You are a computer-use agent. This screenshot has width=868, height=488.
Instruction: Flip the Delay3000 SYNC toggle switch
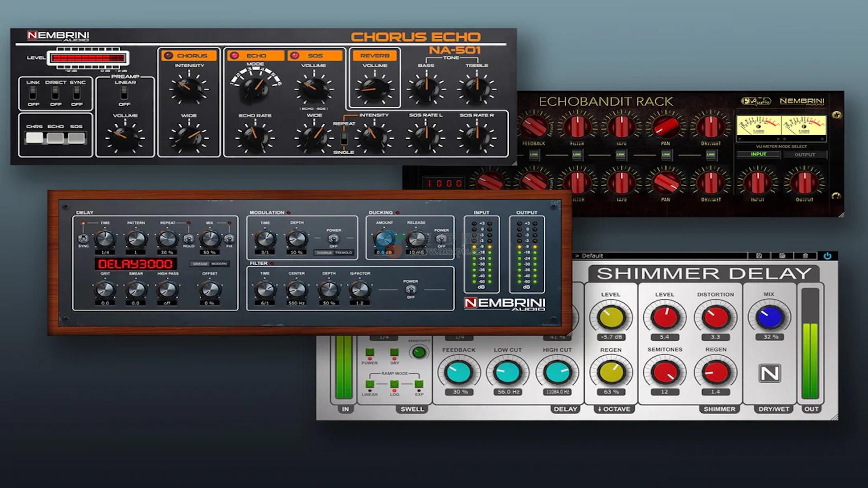[x=83, y=238]
